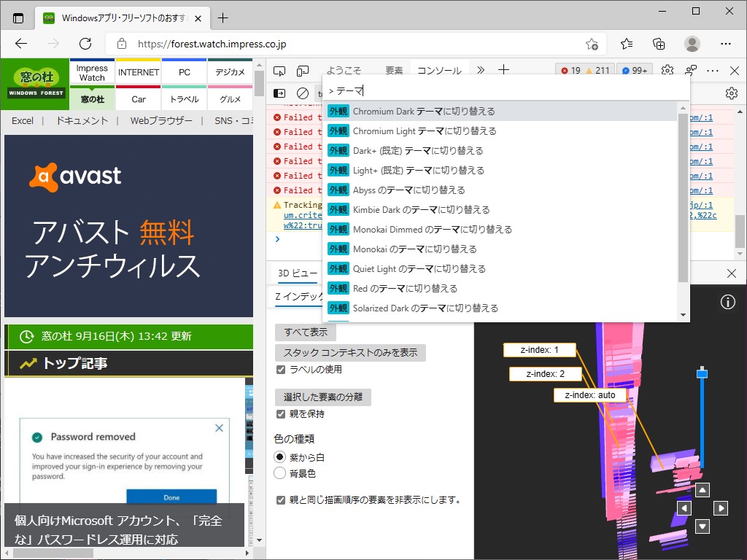
Task: Select the inspect element tool in DevTools
Action: pos(279,71)
